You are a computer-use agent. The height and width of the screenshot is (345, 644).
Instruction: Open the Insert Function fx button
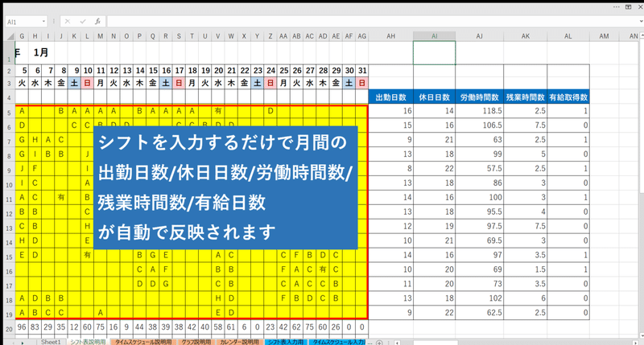pos(97,22)
